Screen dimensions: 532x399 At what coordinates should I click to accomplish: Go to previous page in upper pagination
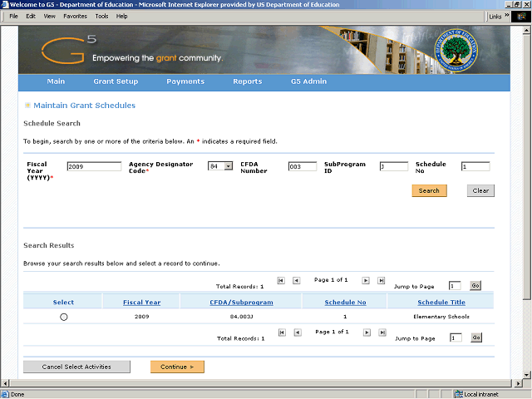[297, 281]
